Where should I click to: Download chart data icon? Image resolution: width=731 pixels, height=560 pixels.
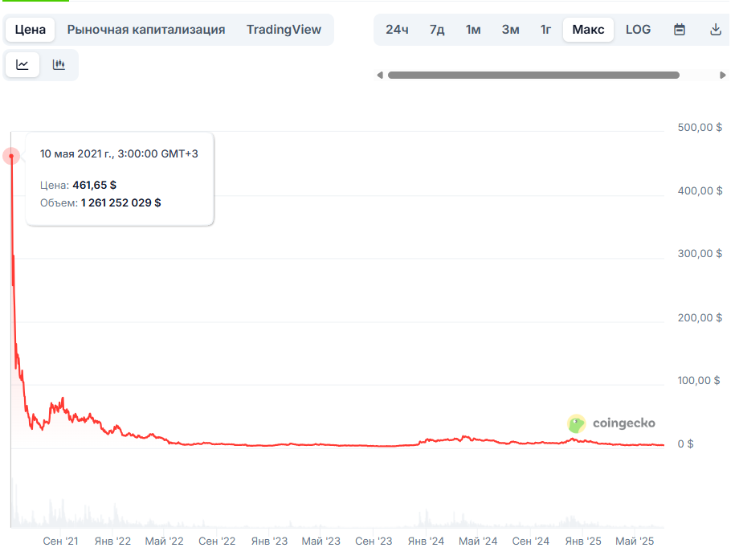coord(715,30)
